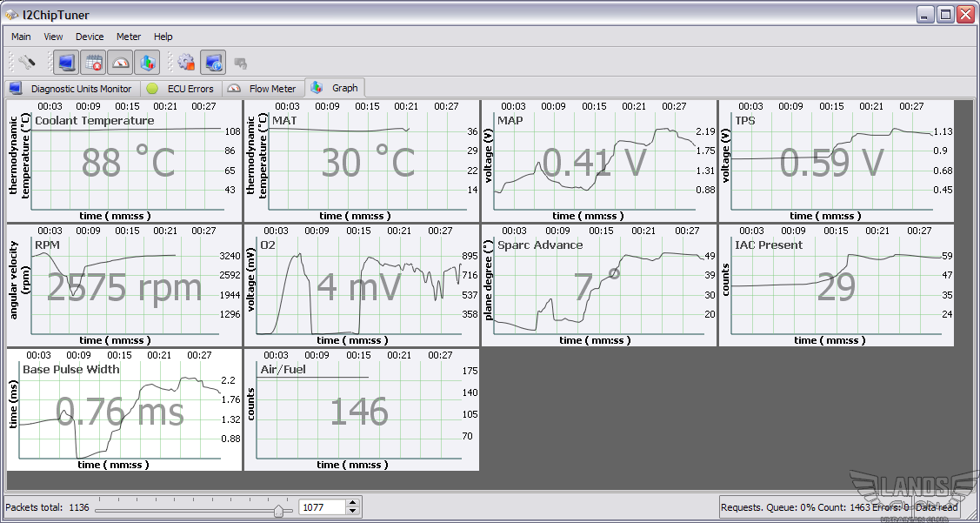Click the monitor with clock toolbar icon

(x=213, y=63)
